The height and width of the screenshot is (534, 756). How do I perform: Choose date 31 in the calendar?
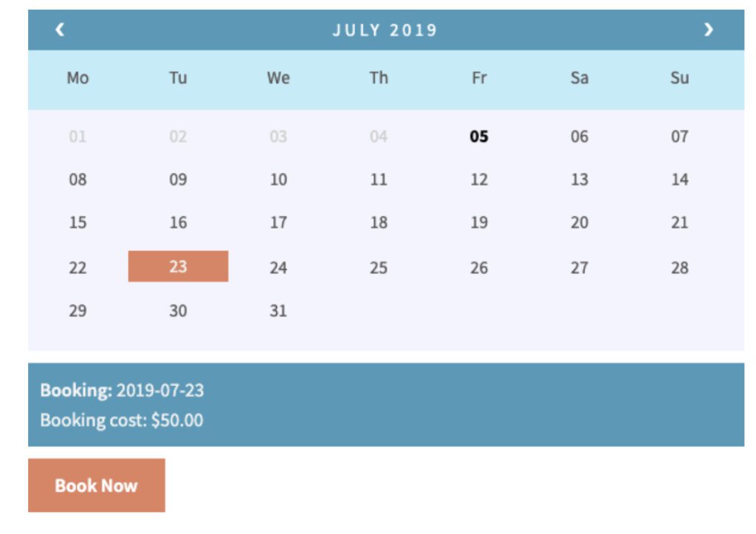tap(278, 311)
